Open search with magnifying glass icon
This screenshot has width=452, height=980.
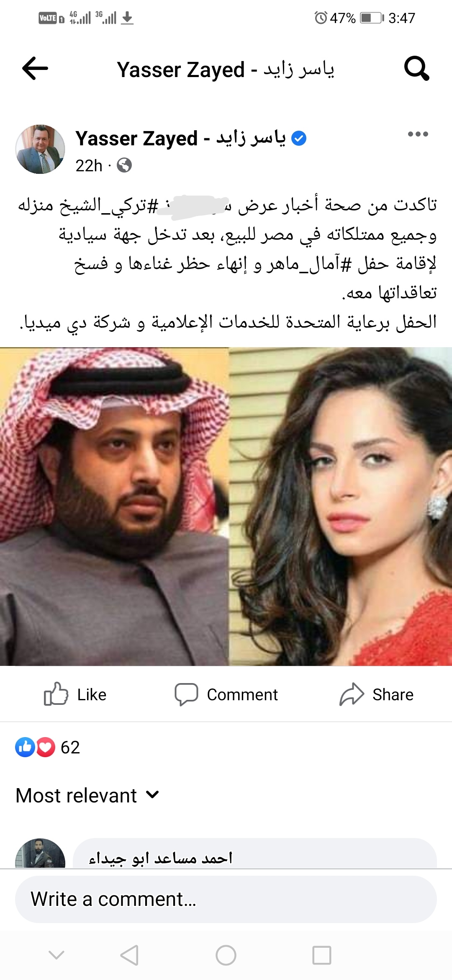(x=416, y=68)
